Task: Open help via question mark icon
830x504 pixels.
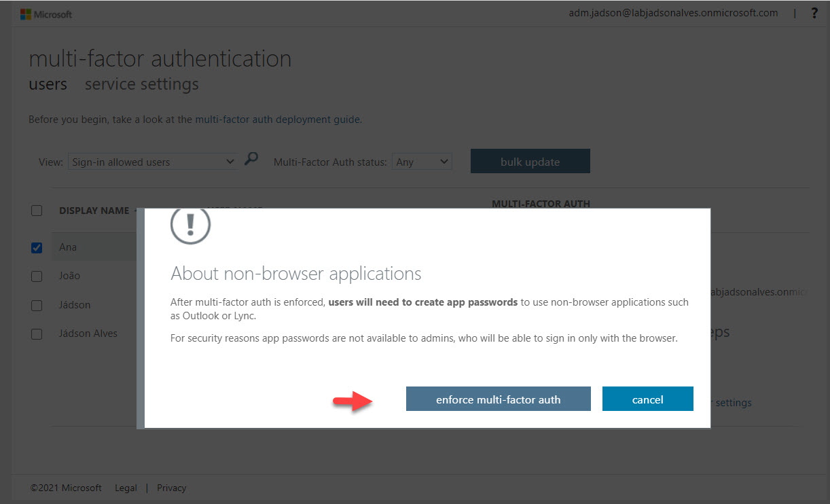Action: pos(814,13)
